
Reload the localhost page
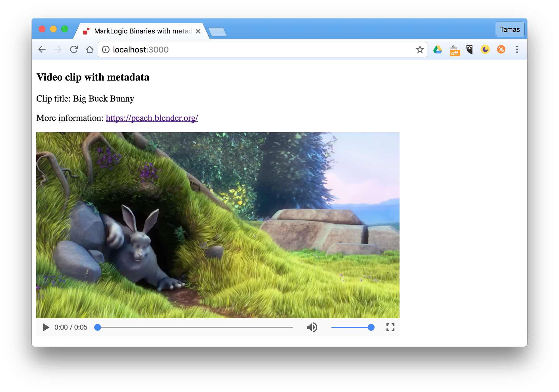pyautogui.click(x=74, y=50)
